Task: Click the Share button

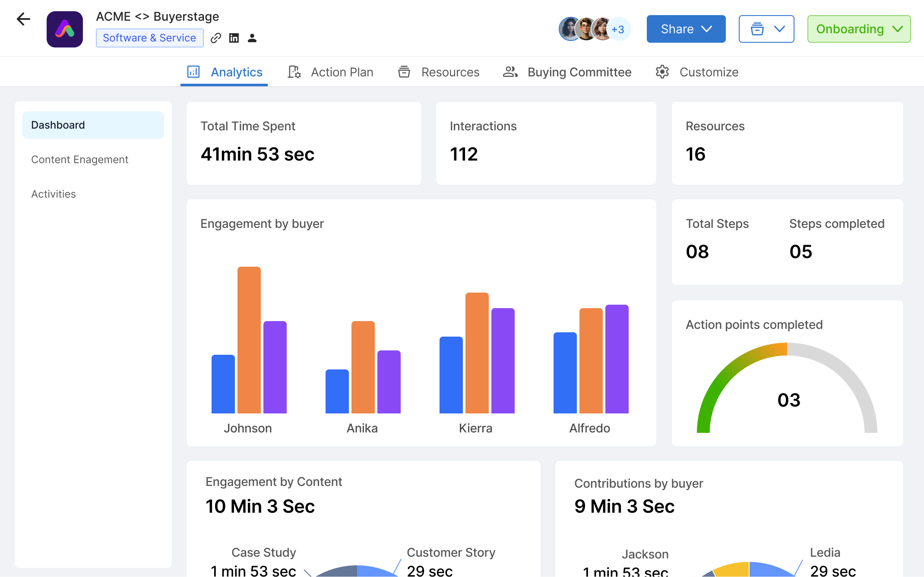Action: click(677, 29)
